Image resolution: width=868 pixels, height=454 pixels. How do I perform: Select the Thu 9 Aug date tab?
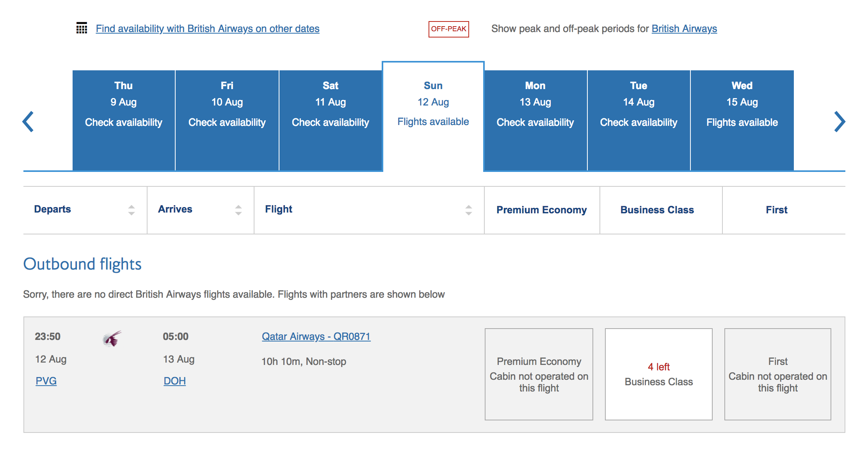[x=124, y=120]
